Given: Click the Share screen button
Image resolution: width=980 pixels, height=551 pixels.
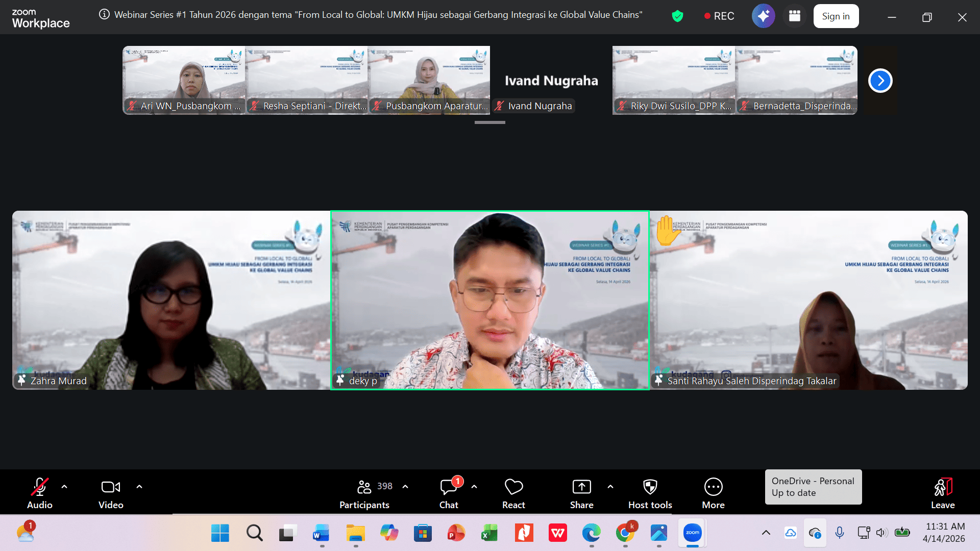Looking at the screenshot, I should (581, 493).
